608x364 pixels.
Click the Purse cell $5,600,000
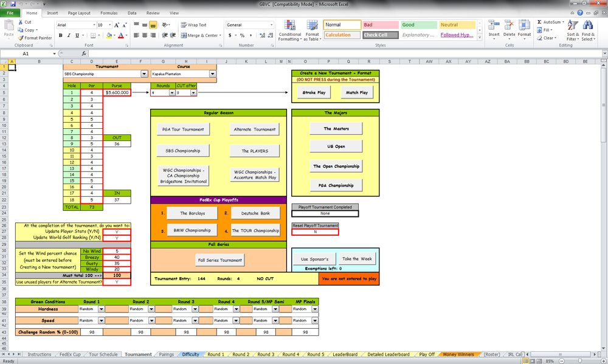point(117,92)
